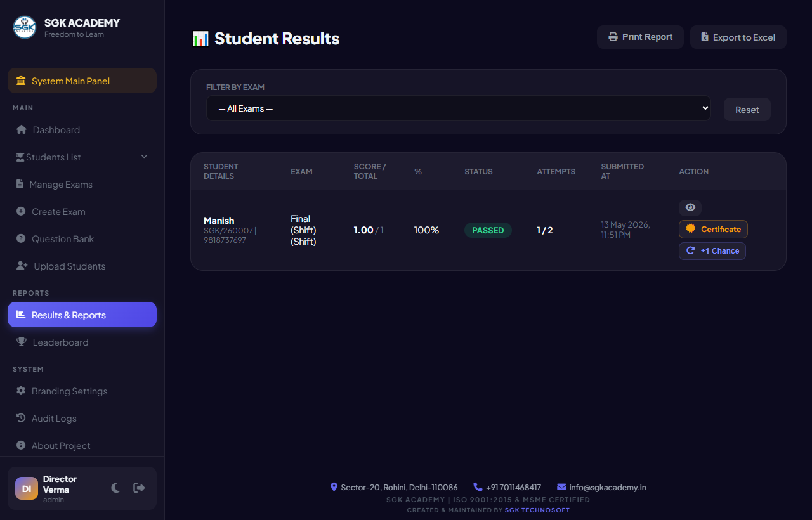
Task: Click the SGK Technosoft link
Action: (537, 510)
